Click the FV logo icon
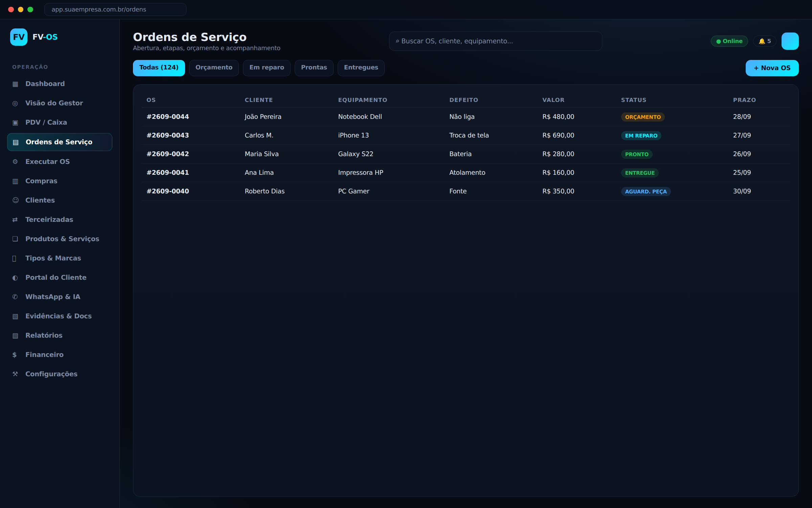 tap(19, 37)
